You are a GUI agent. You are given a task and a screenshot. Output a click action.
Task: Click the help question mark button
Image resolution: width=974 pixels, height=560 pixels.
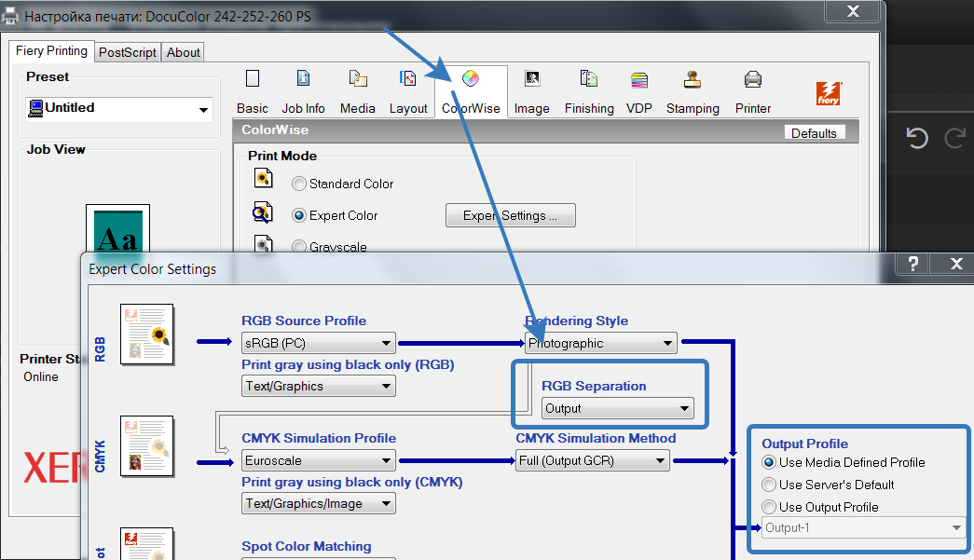click(x=912, y=264)
